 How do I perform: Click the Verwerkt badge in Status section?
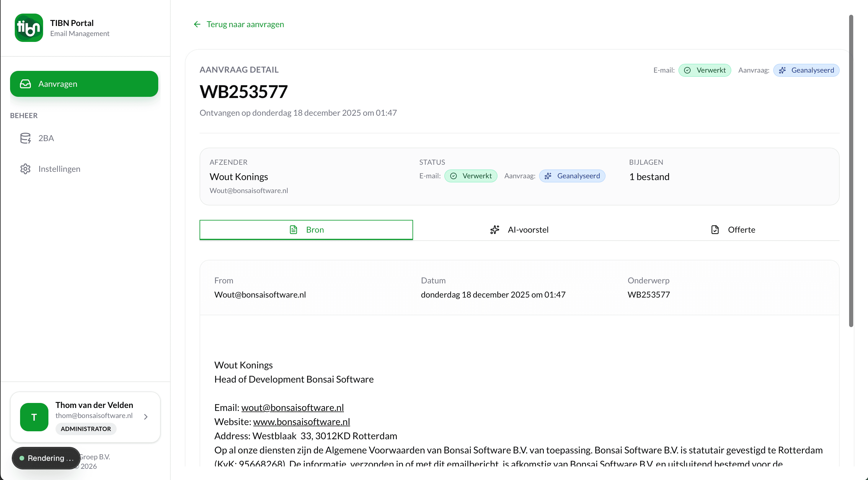(x=470, y=176)
